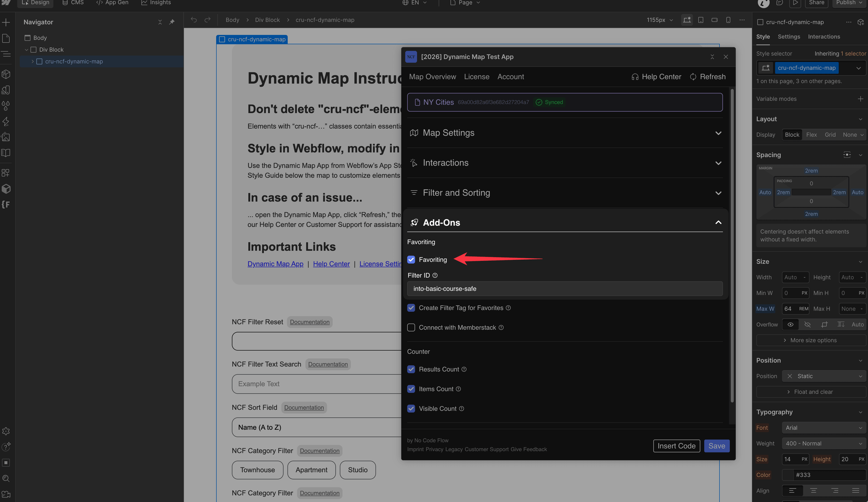The image size is (868, 502).
Task: Click the Max W value field
Action: point(795,309)
